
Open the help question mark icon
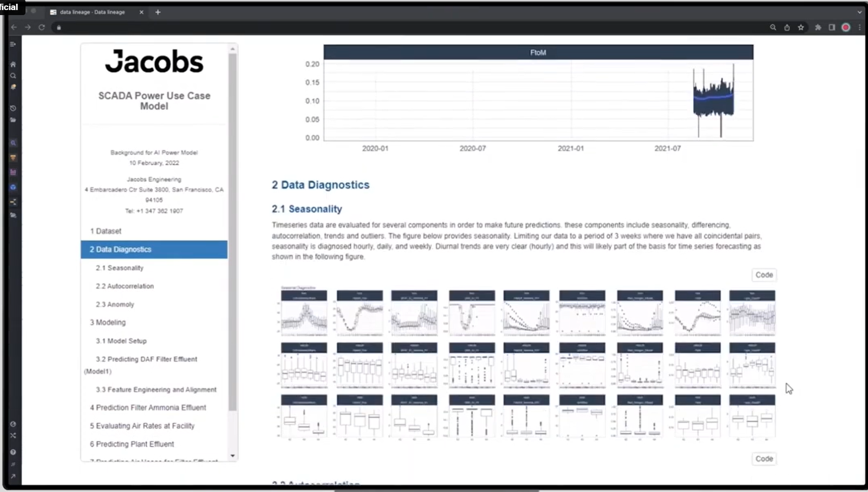pyautogui.click(x=13, y=452)
